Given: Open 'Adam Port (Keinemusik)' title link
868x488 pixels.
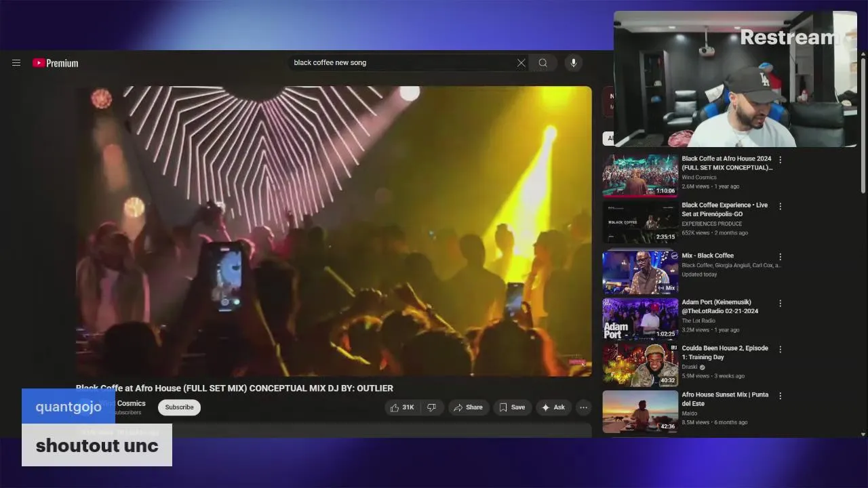Looking at the screenshot, I should [x=719, y=306].
